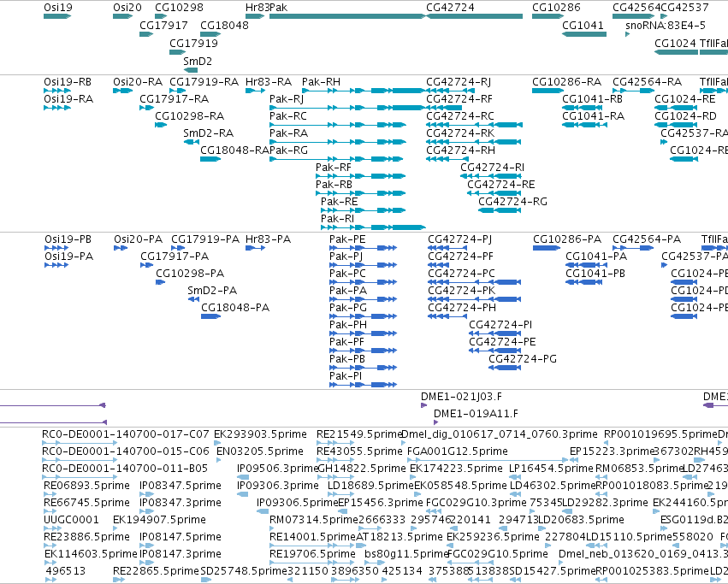
Task: Click the SmD2 gene label
Action: [x=198, y=62]
